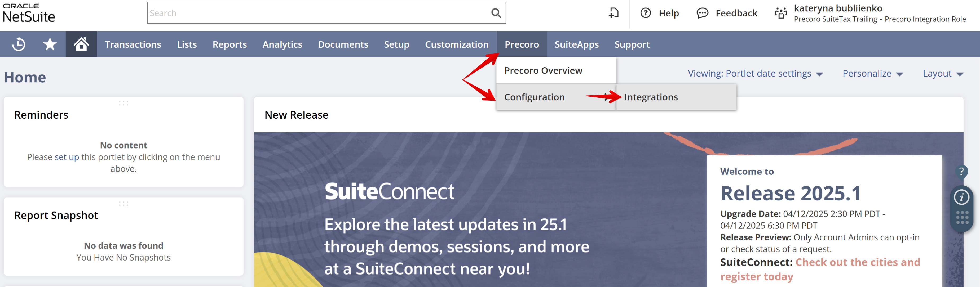This screenshot has width=980, height=287.
Task: Select Configuration submenu item
Action: pyautogui.click(x=556, y=97)
